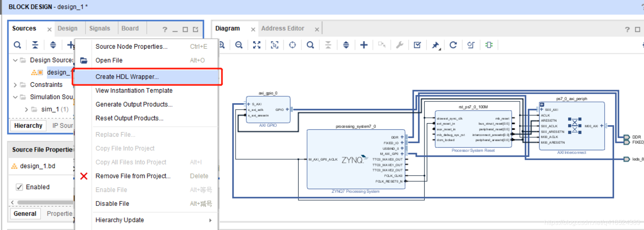Expand the M_AXI_GP0 port on Zynq block
The image size is (644, 230).
pyautogui.click(x=402, y=154)
